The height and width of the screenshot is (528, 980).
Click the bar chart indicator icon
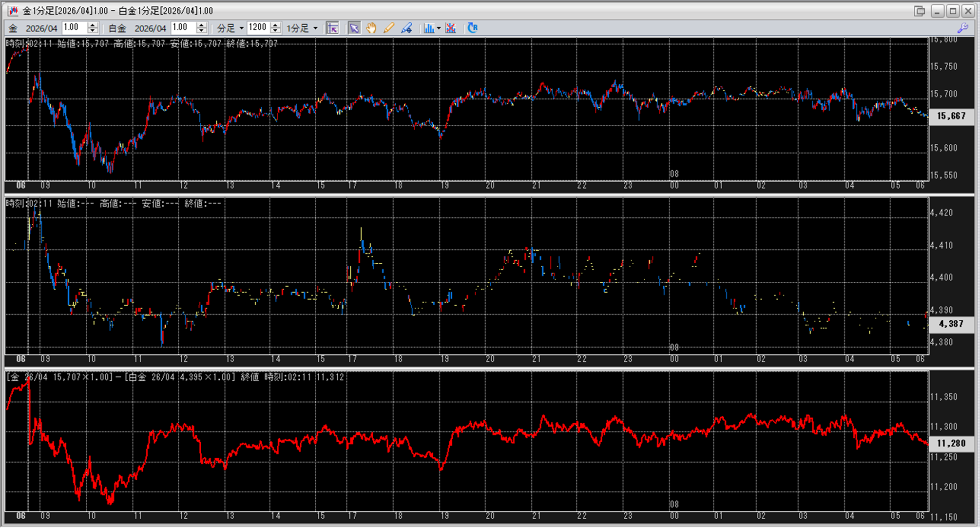(428, 28)
